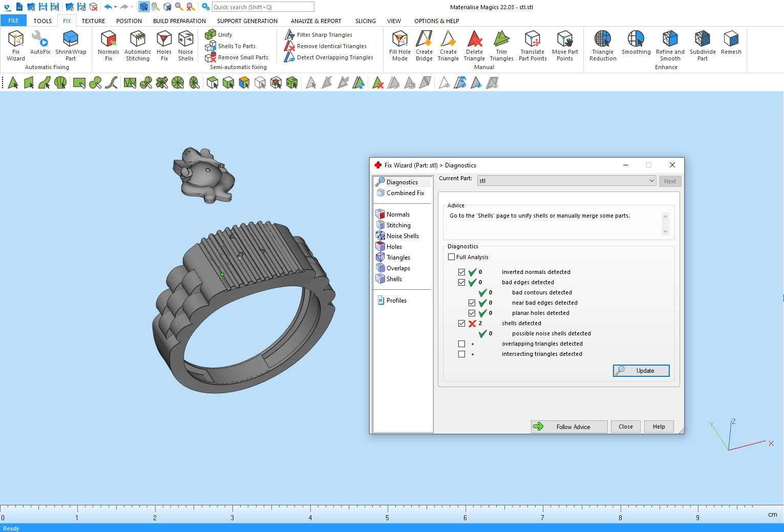Uncheck the inverted normals detected checkbox

[x=462, y=272]
